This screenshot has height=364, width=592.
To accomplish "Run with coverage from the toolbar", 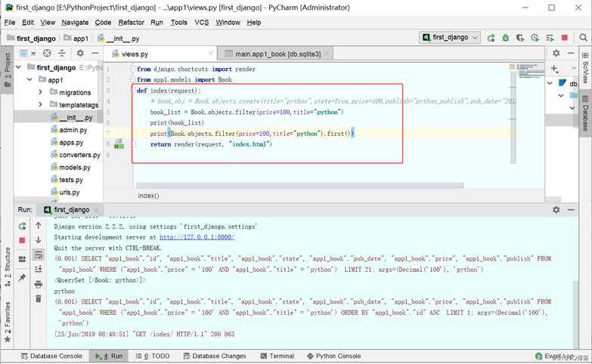I will [x=520, y=38].
